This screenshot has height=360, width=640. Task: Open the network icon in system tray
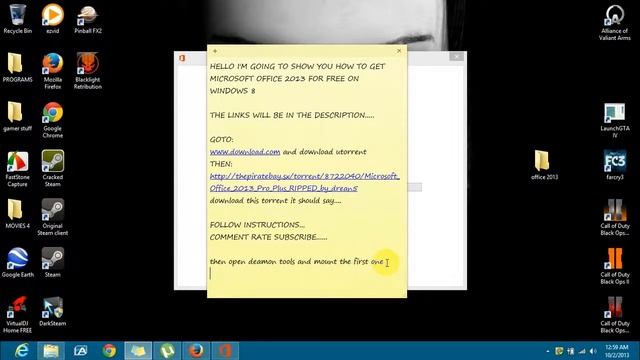click(x=582, y=351)
